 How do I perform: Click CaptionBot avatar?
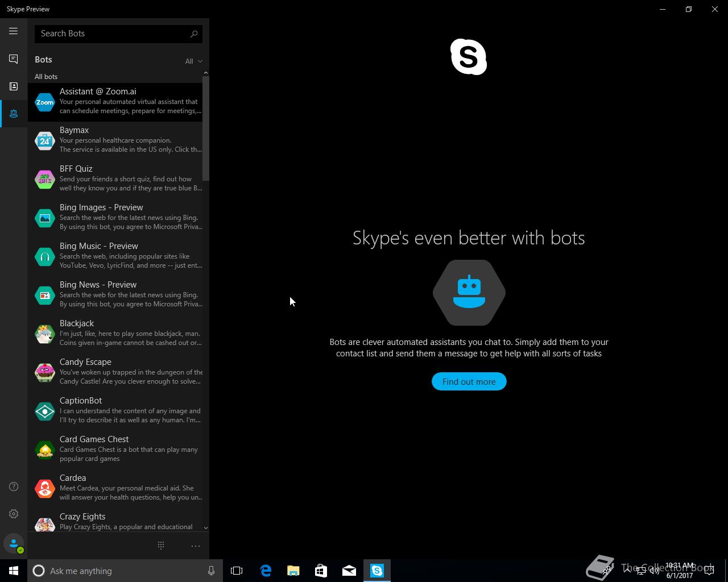(x=45, y=411)
